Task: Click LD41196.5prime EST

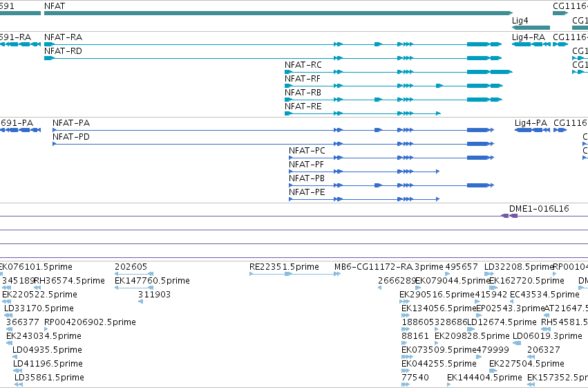Action: [48, 364]
